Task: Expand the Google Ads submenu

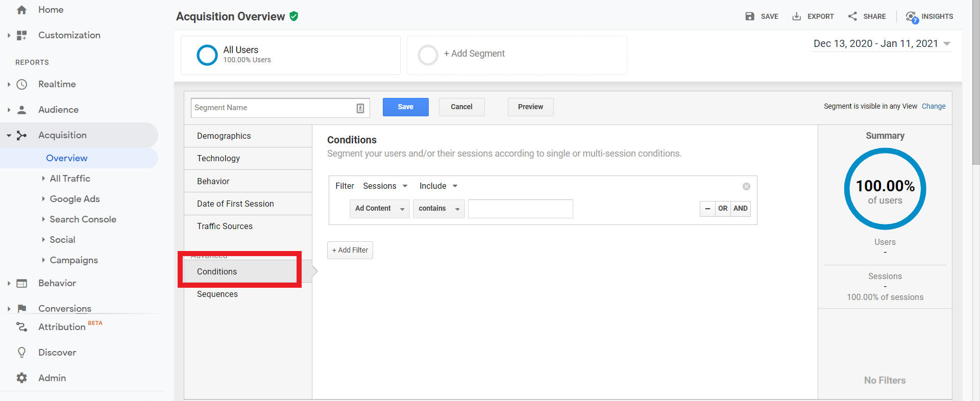Action: (x=43, y=199)
